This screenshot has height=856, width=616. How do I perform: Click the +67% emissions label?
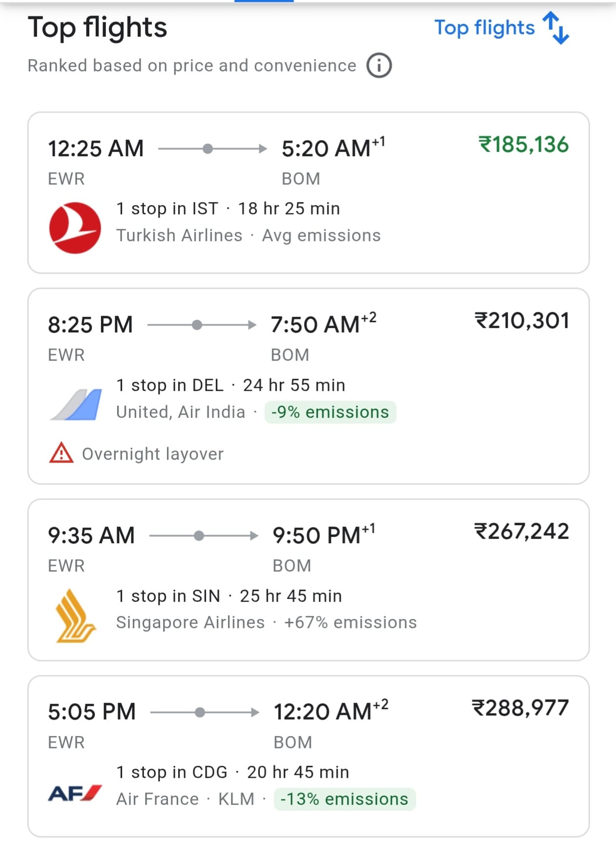point(350,623)
